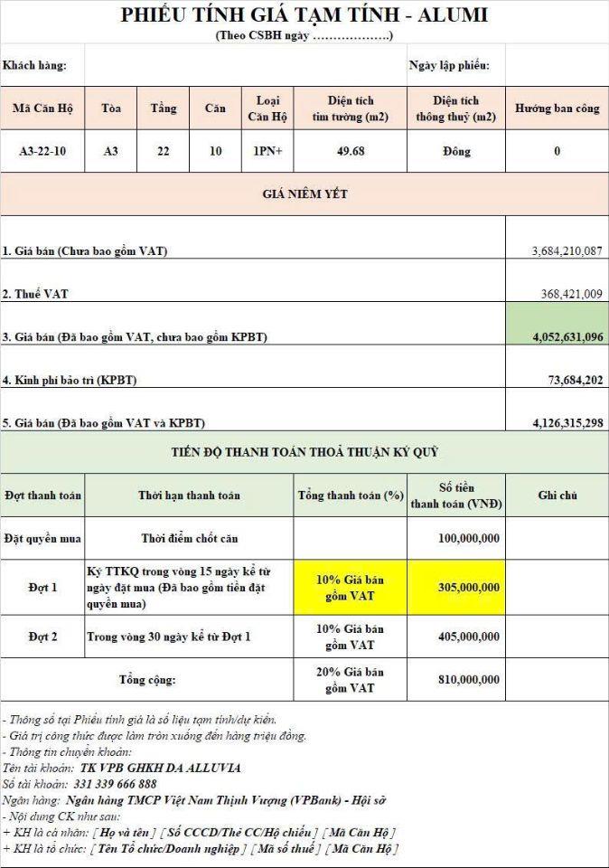Select the total amount '810,000,000'
The height and width of the screenshot is (868, 609).
tap(469, 680)
